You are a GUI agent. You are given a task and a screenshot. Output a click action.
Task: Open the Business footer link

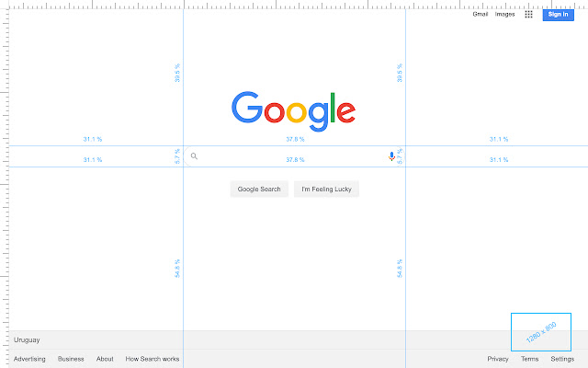(x=71, y=359)
